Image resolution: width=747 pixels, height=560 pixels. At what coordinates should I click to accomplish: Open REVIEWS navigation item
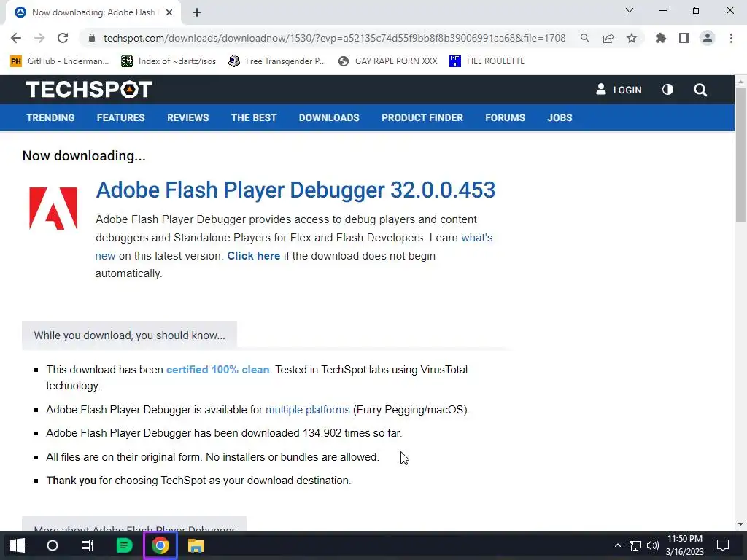(187, 117)
